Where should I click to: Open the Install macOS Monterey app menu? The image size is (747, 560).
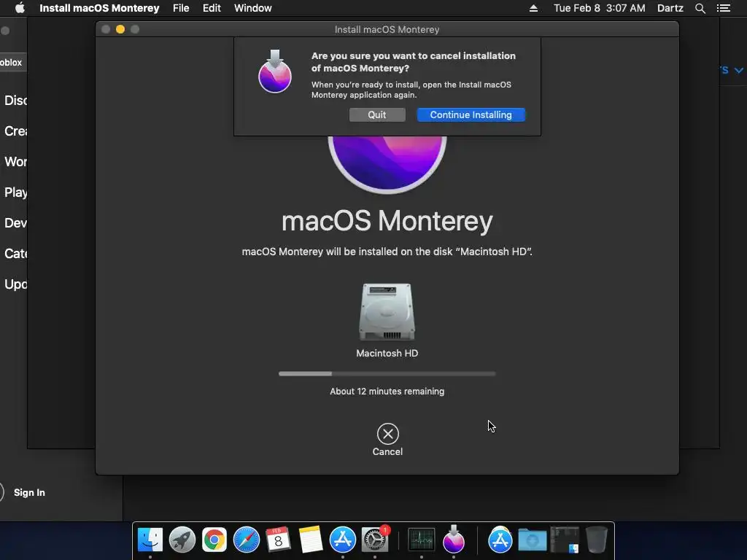coord(99,8)
